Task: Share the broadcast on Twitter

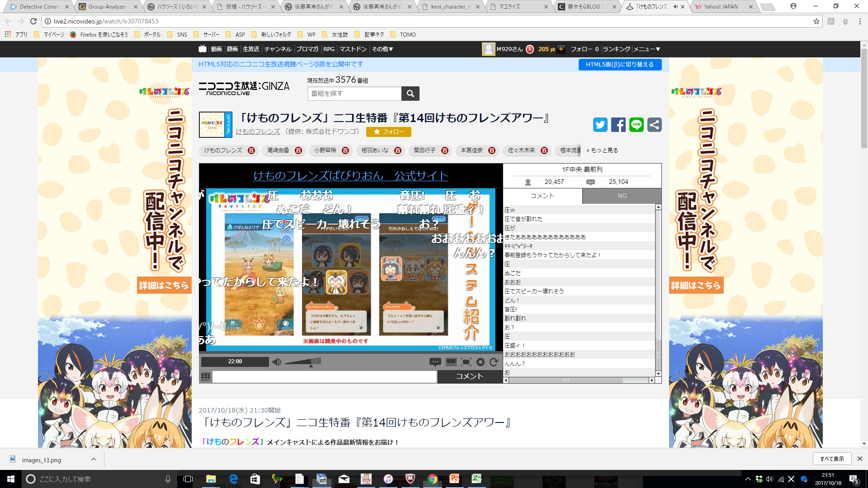Action: point(600,125)
